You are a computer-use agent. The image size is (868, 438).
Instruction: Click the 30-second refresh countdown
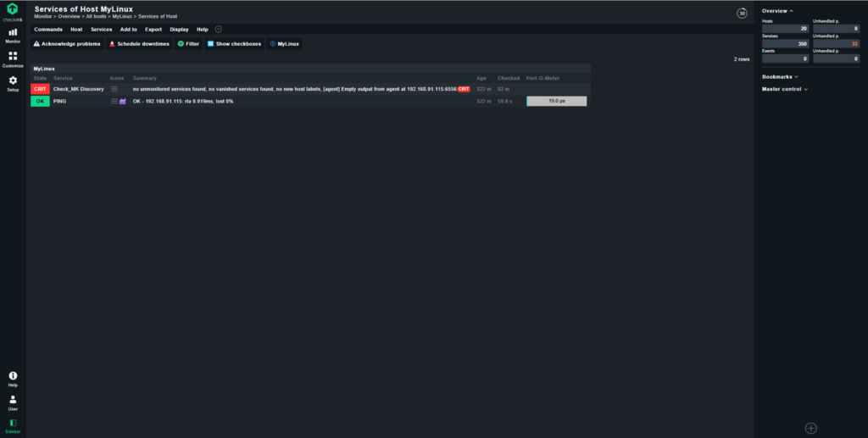[742, 14]
